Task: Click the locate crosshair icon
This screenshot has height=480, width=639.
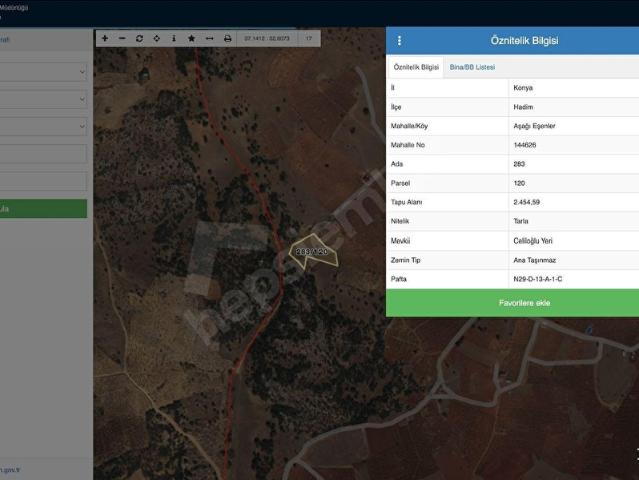Action: pyautogui.click(x=156, y=38)
